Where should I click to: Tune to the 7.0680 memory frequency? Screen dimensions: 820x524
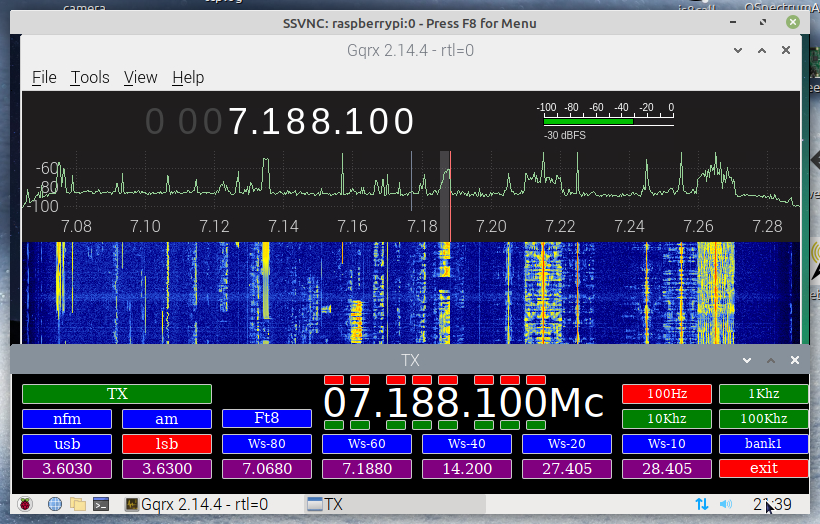[x=267, y=469]
